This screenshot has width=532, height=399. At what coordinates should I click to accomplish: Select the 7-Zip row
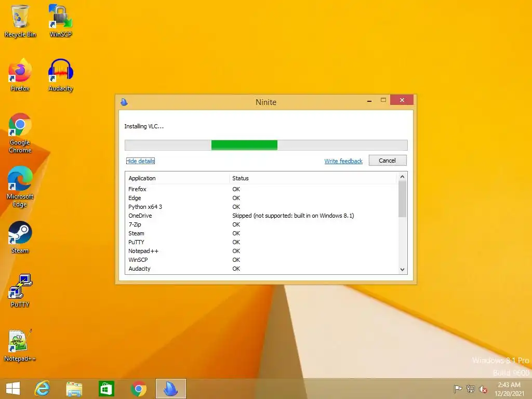pos(261,224)
